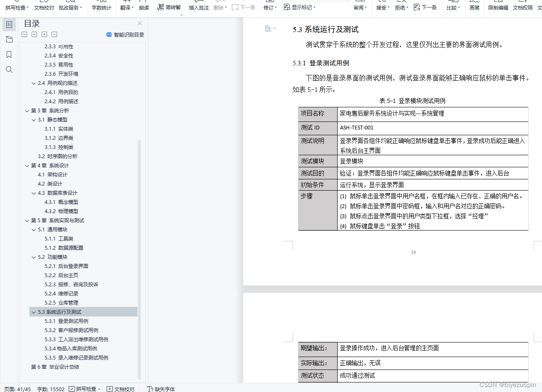The height and width of the screenshot is (392, 542).
Task: Click the 字数统计 word count icon
Action: (x=102, y=7)
